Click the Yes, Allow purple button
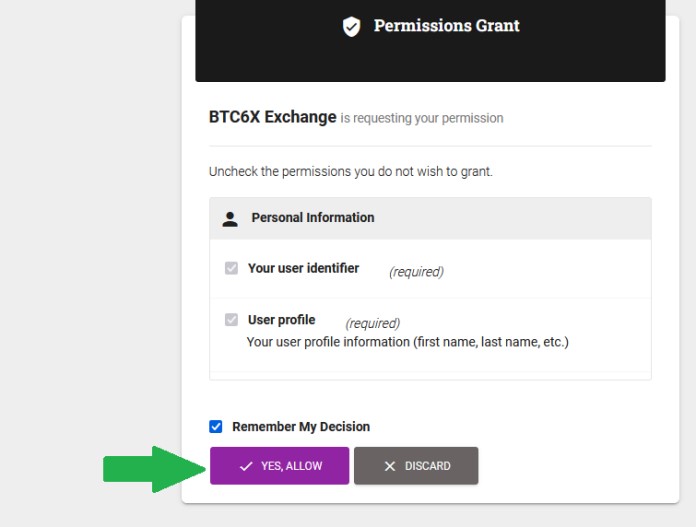696x527 pixels. point(280,466)
